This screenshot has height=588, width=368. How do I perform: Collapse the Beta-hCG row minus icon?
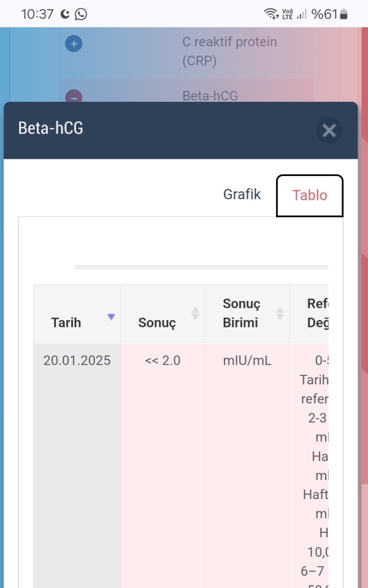(74, 96)
